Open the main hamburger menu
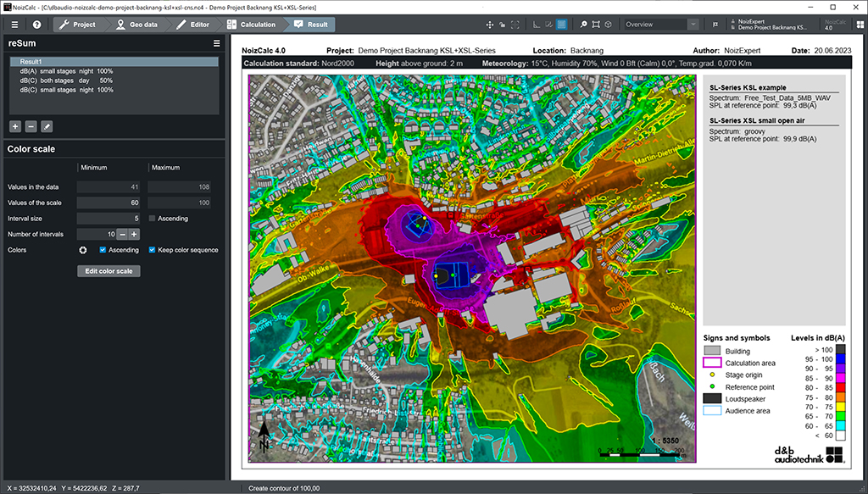Viewport: 868px width, 494px height. (14, 25)
